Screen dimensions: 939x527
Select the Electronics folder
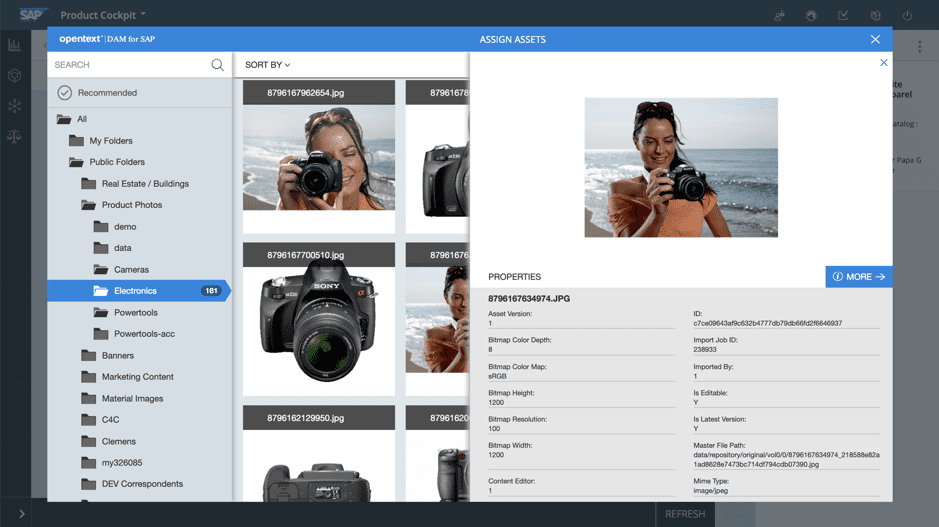pos(139,291)
